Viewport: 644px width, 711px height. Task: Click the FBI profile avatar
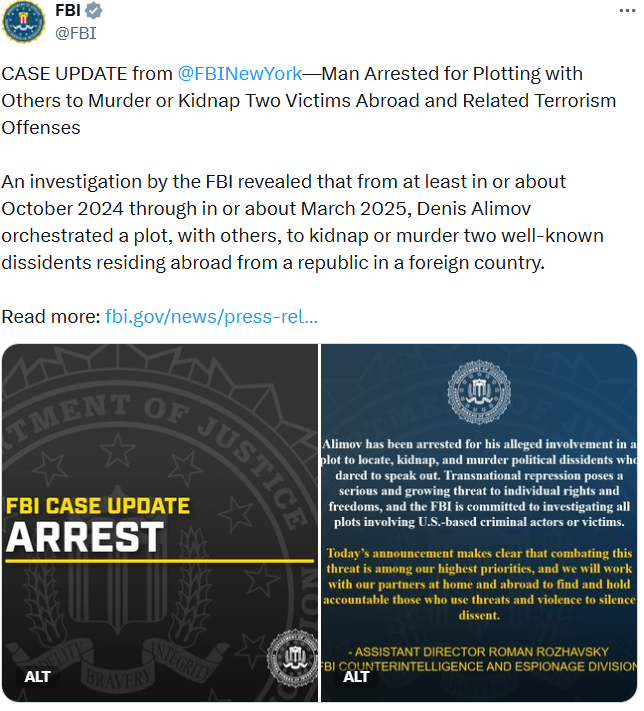(x=24, y=22)
